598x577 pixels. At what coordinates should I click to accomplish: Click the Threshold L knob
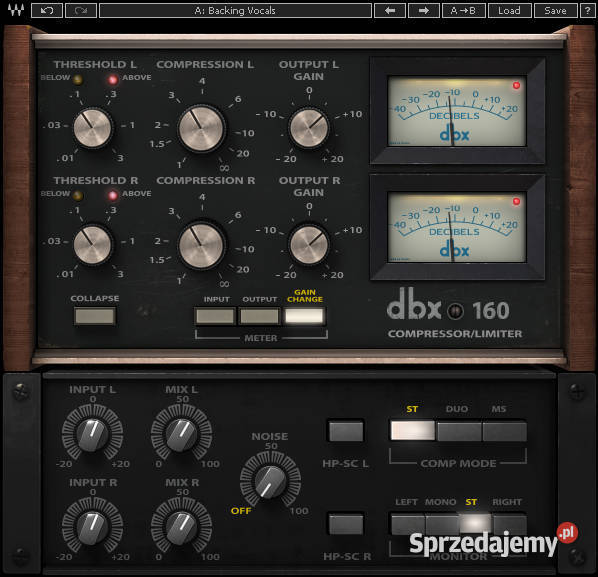click(92, 128)
